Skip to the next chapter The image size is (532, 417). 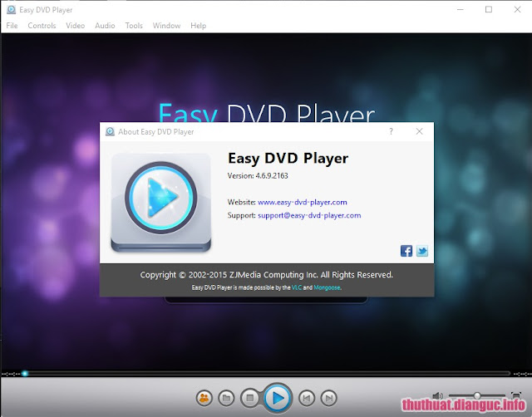point(329,398)
